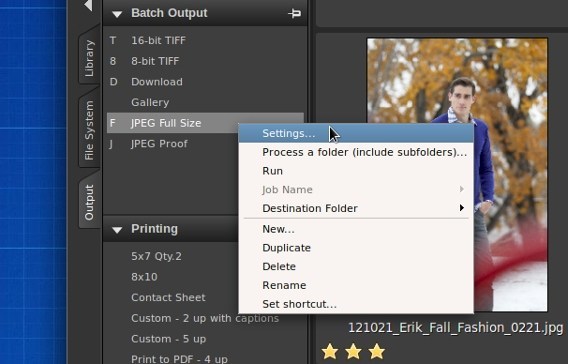Click the Batch Output section header

point(205,13)
